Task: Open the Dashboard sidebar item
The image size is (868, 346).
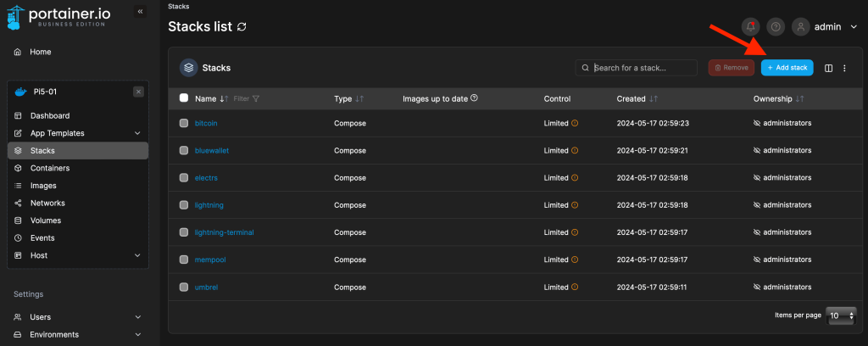Action: (50, 115)
